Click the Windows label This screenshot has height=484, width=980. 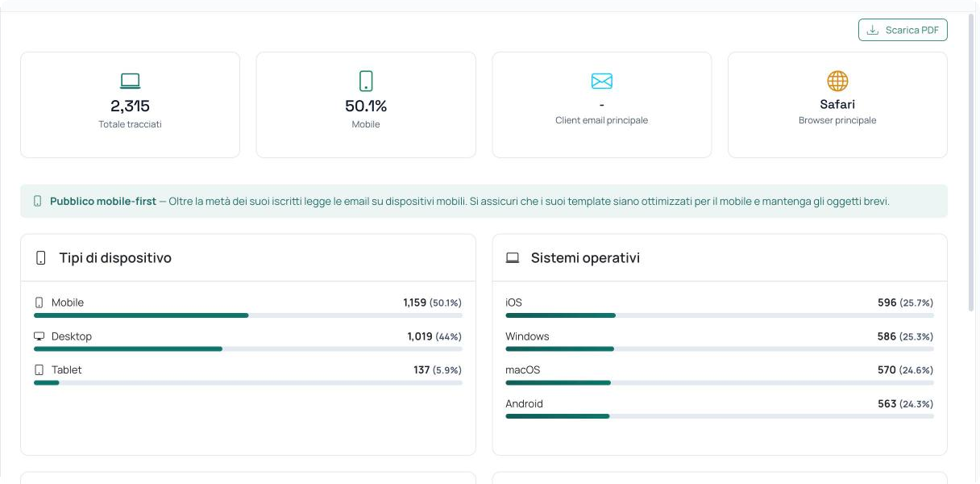[x=527, y=336]
